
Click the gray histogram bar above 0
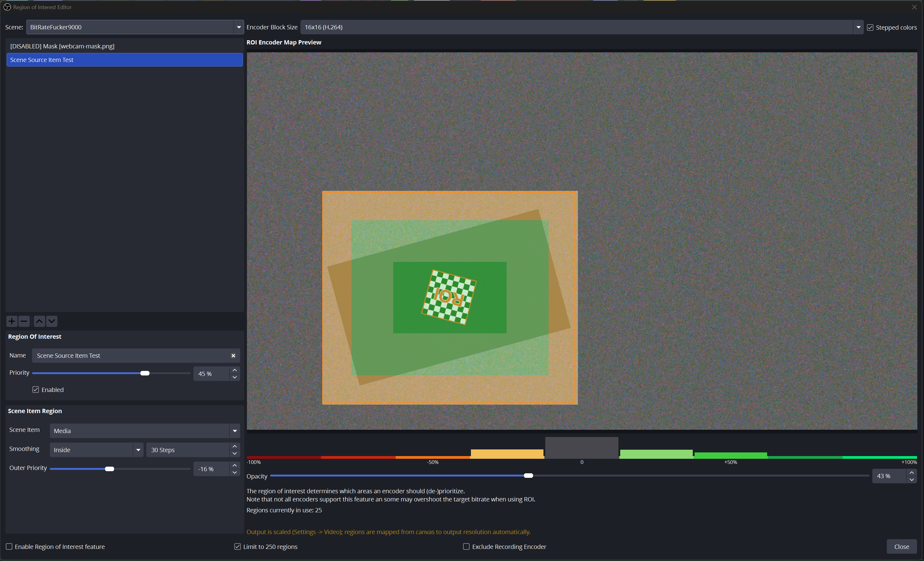pos(582,448)
